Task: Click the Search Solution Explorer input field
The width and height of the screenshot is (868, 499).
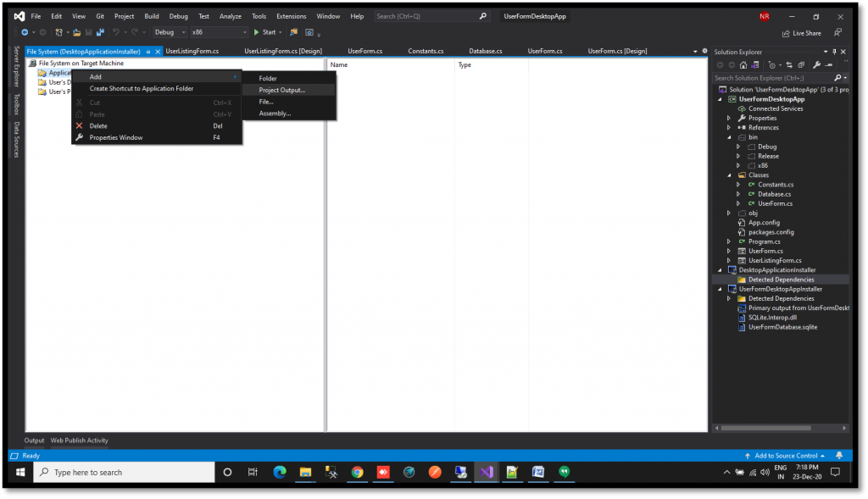Action: coord(773,77)
